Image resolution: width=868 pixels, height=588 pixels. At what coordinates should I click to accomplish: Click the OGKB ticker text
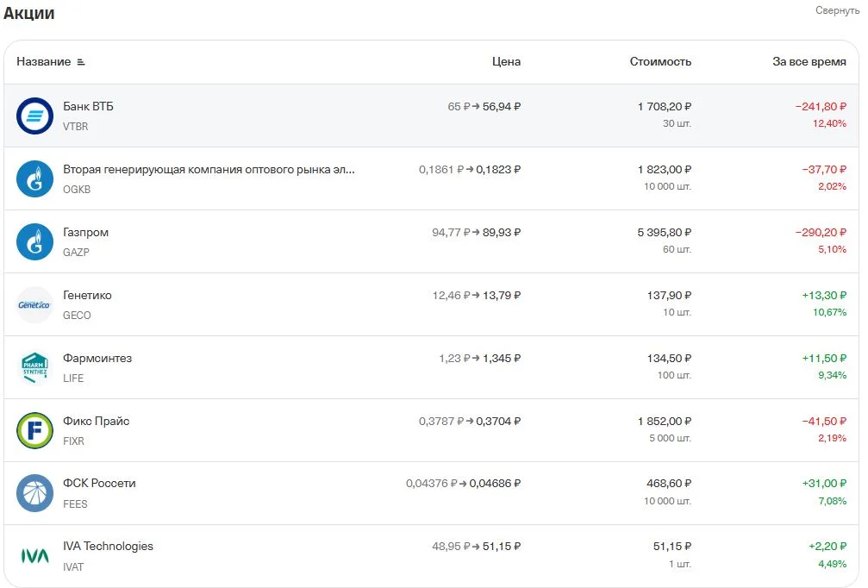pos(77,190)
